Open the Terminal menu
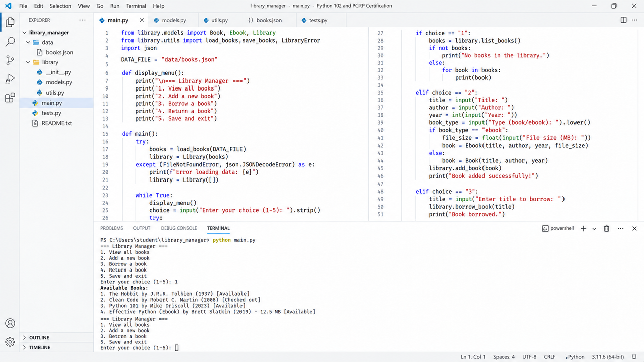This screenshot has width=644, height=362. pos(136,6)
